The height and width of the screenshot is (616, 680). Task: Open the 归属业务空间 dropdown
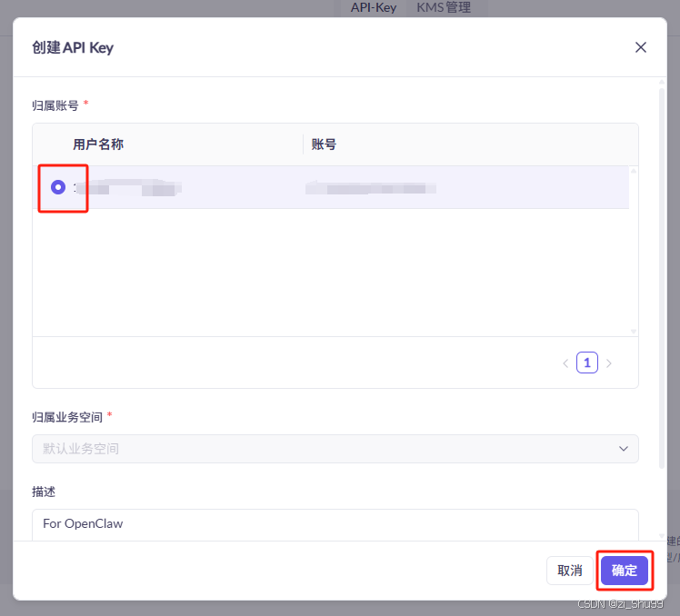pos(335,449)
